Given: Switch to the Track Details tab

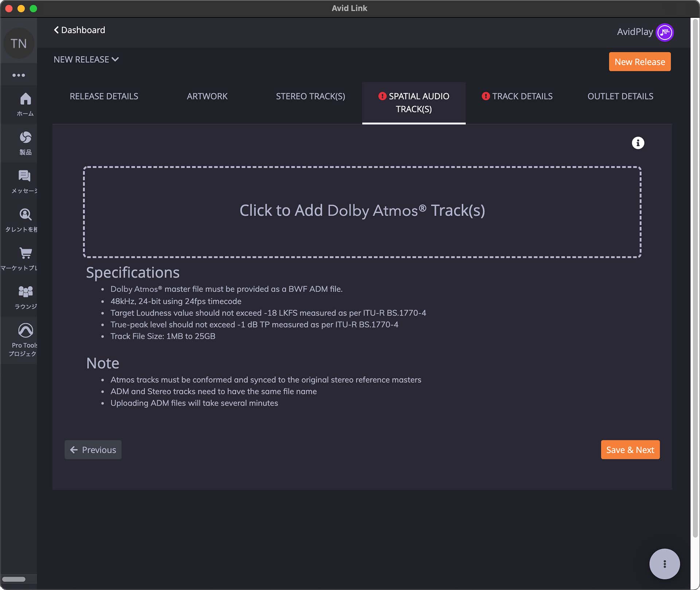Looking at the screenshot, I should pos(522,96).
